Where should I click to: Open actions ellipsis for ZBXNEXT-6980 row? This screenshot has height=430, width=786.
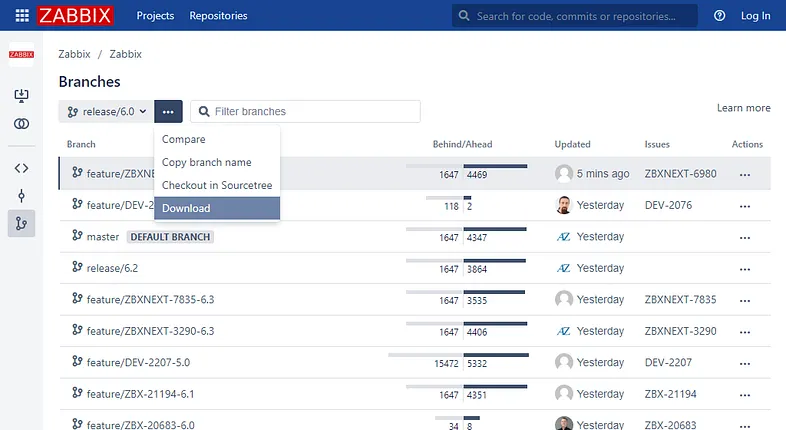tap(745, 175)
